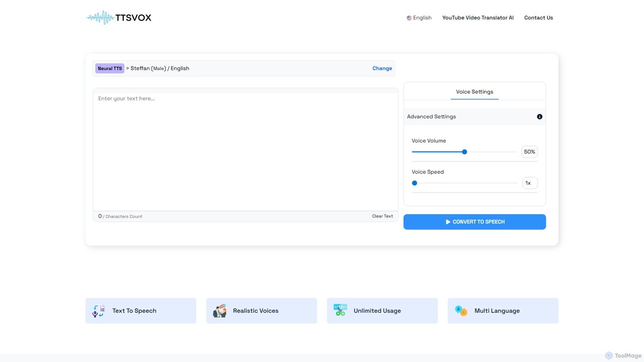Start conversion with Convert To Speech
The height and width of the screenshot is (362, 644).
coord(474,222)
